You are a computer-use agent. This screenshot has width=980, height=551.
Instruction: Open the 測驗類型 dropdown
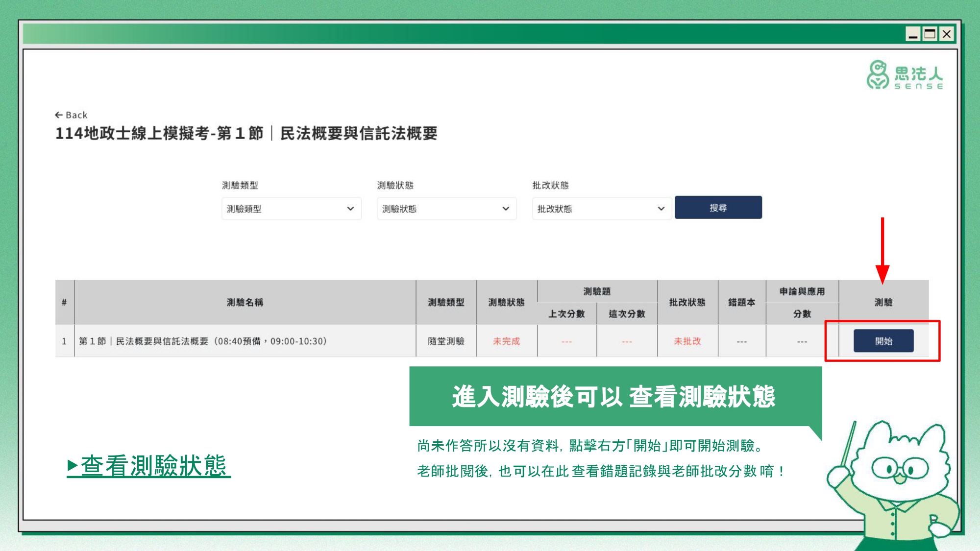[291, 209]
